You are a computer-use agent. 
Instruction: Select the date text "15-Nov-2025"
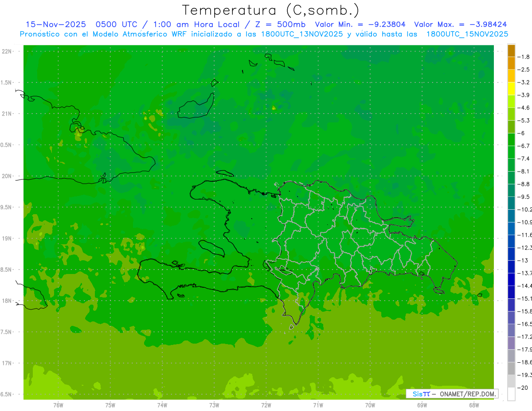point(56,24)
